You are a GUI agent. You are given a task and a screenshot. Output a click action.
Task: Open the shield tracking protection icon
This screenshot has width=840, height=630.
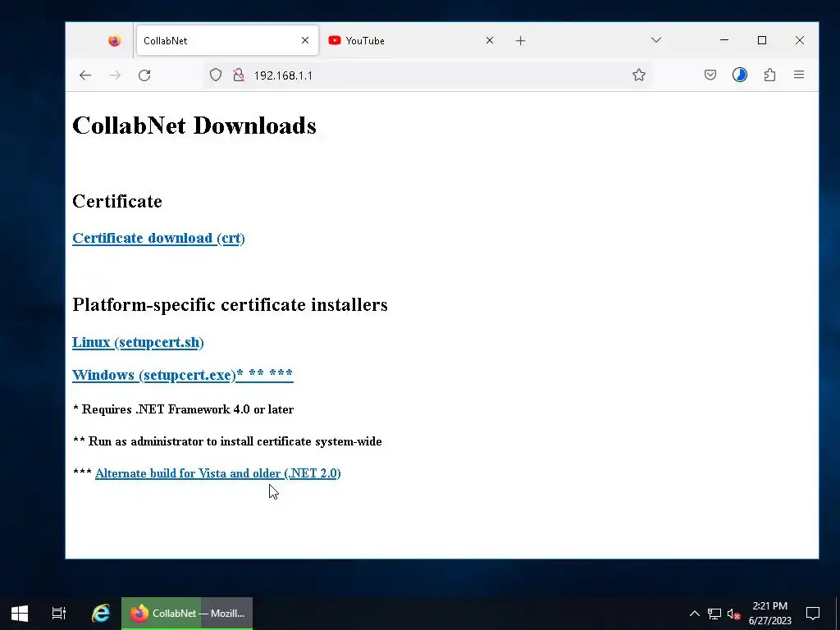[x=216, y=75]
